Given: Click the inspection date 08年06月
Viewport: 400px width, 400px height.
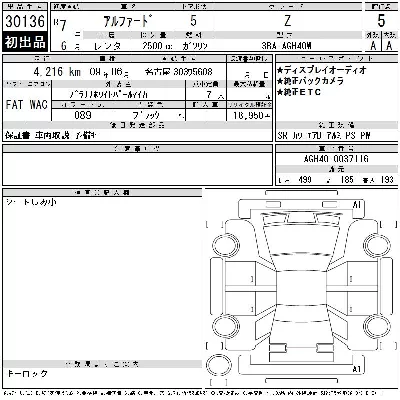Looking at the screenshot, I should [109, 72].
